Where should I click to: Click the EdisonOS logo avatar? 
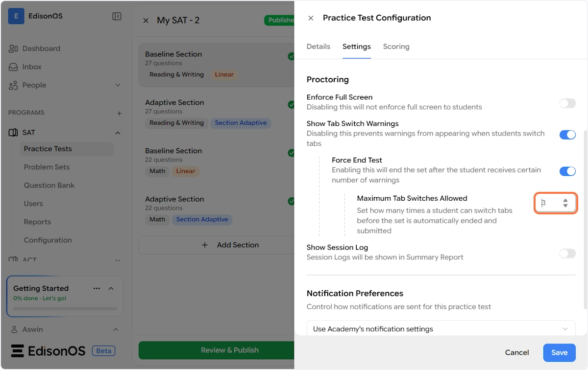tap(16, 16)
